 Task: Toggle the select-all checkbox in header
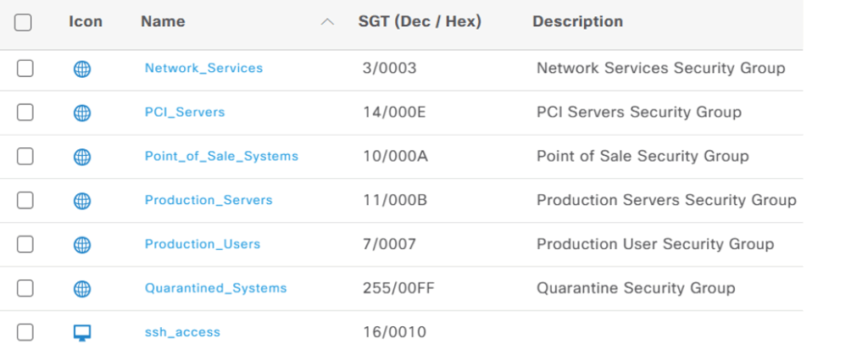(24, 23)
